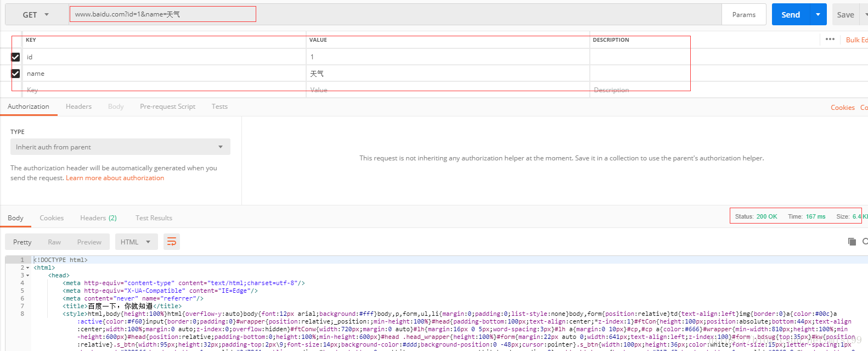Click the Cookies link on the right
Screen dimensions: 868x351
click(842, 108)
